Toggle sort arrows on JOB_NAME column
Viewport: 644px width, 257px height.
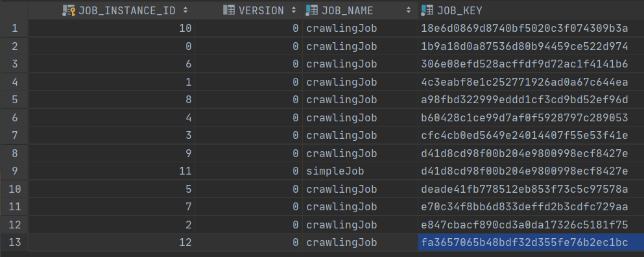(x=409, y=10)
